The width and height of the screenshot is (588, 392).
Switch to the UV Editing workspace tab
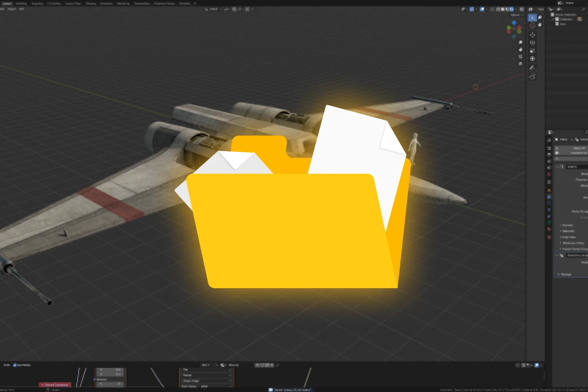[x=54, y=3]
